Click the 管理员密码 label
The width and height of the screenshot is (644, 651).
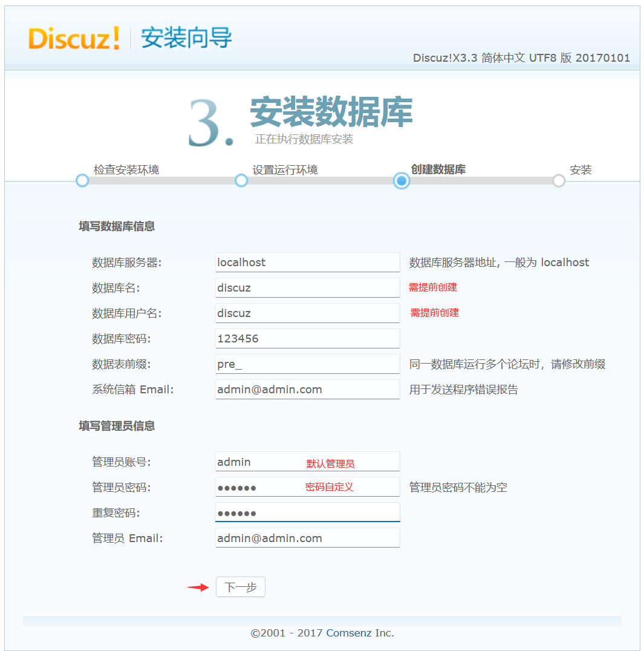point(121,487)
